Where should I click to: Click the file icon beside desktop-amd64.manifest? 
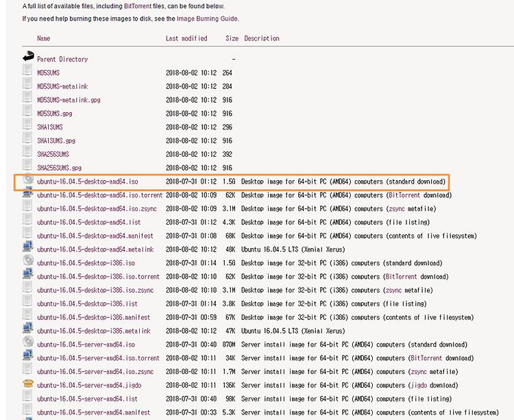[27, 232]
